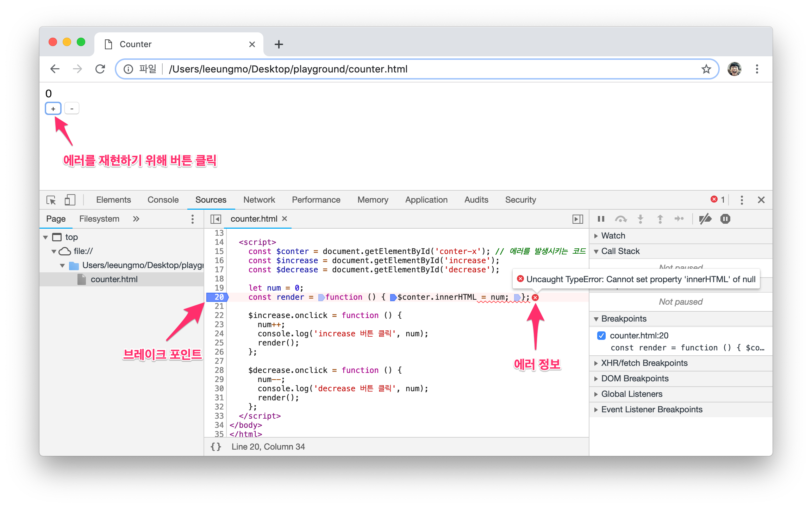Click the inspect element picker icon

tap(51, 200)
